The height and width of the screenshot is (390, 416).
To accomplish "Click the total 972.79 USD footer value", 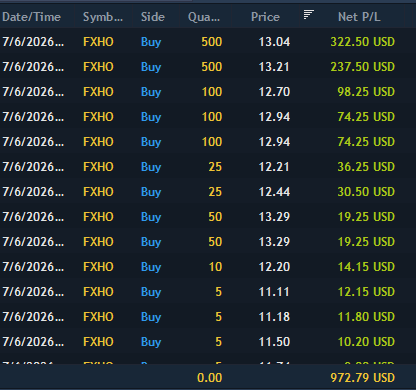I will tap(363, 378).
